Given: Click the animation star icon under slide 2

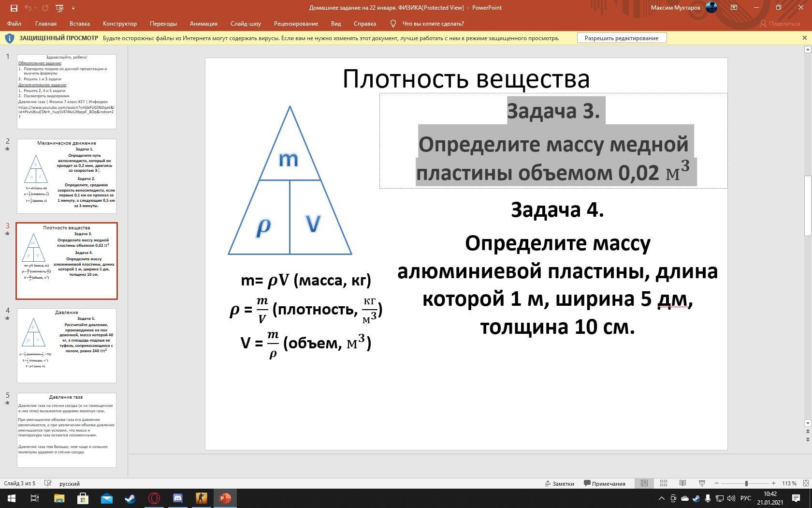Looking at the screenshot, I should 7,149.
